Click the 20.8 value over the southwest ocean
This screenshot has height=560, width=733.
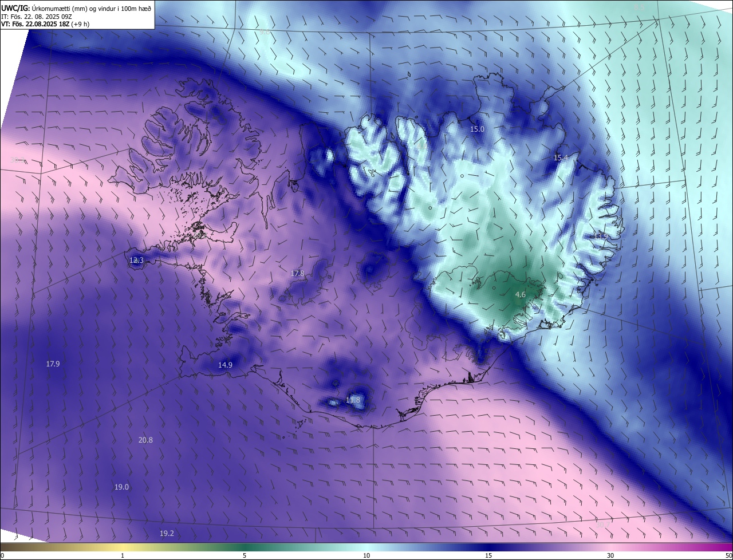tap(145, 440)
